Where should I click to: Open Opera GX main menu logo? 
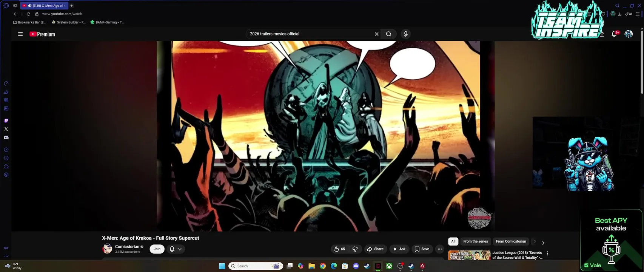(x=6, y=6)
